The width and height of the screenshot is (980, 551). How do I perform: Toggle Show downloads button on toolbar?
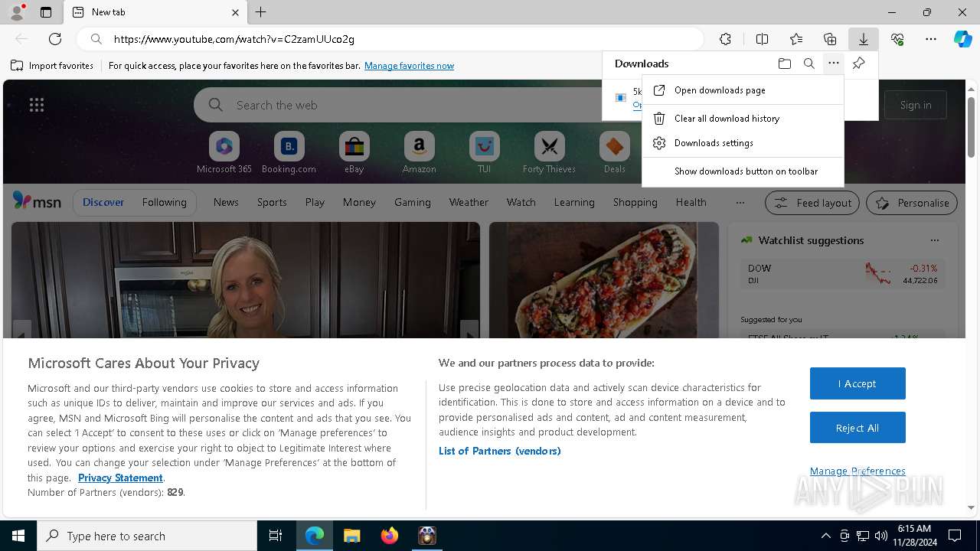(x=743, y=171)
